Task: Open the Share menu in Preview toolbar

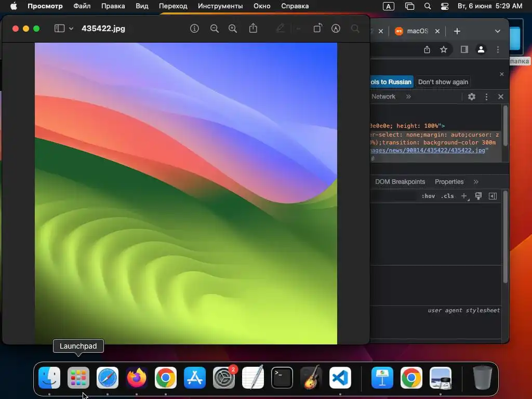Action: 253,28
